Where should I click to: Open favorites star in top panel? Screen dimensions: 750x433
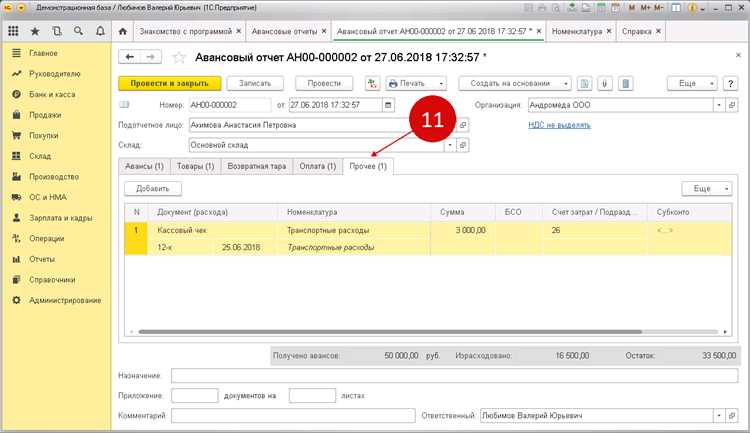pyautogui.click(x=35, y=31)
